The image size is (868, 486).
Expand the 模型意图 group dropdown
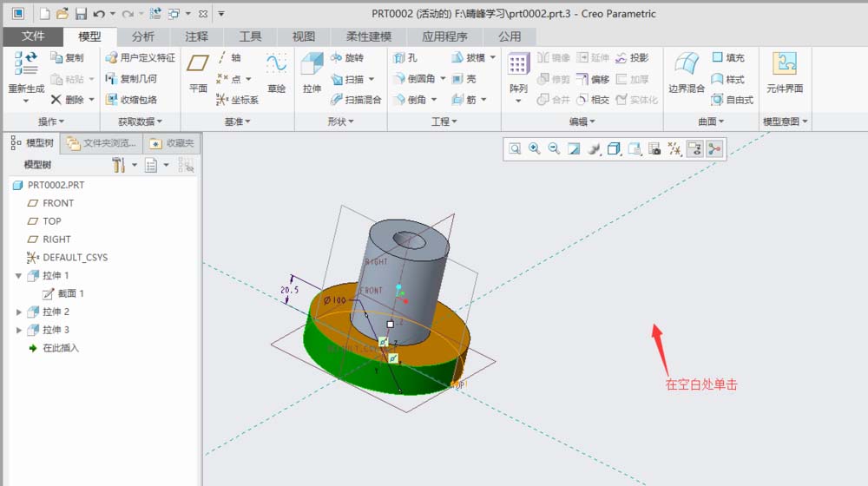click(786, 121)
